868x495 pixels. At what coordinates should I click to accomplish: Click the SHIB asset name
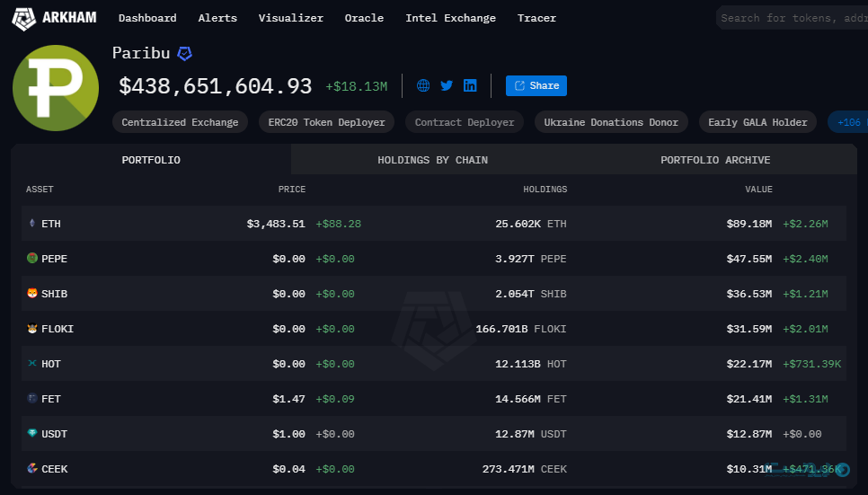click(x=54, y=294)
